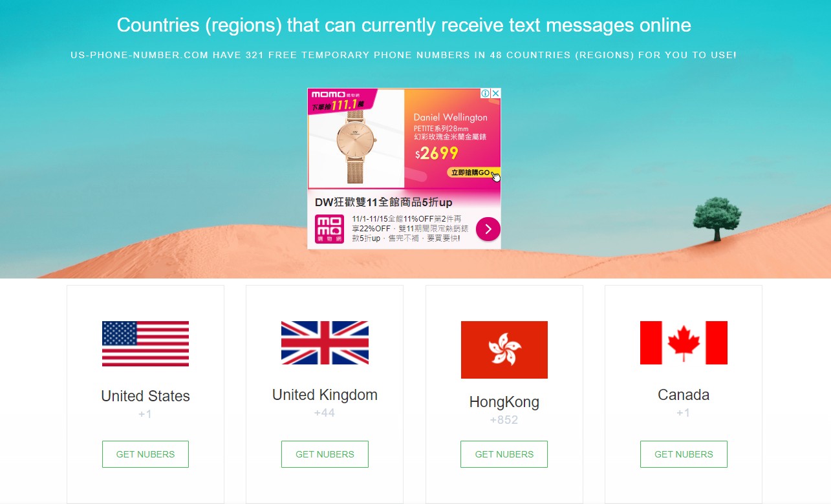Close the ad with the X icon

(496, 94)
